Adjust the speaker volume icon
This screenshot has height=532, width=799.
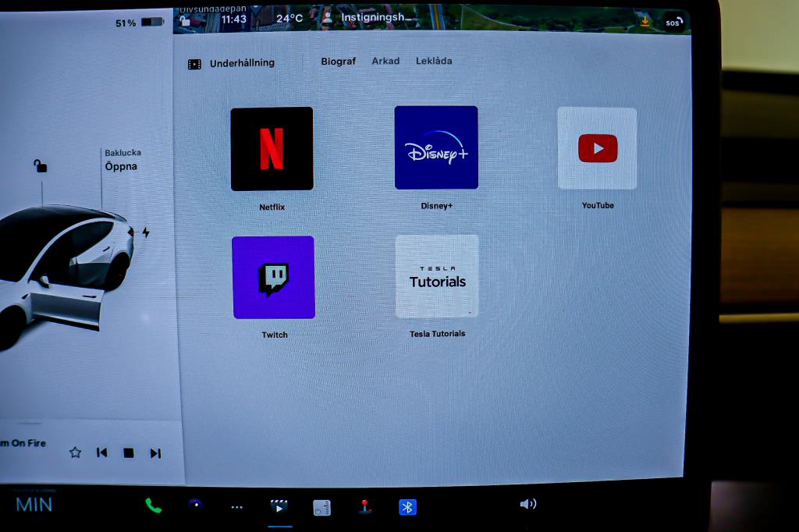(528, 504)
